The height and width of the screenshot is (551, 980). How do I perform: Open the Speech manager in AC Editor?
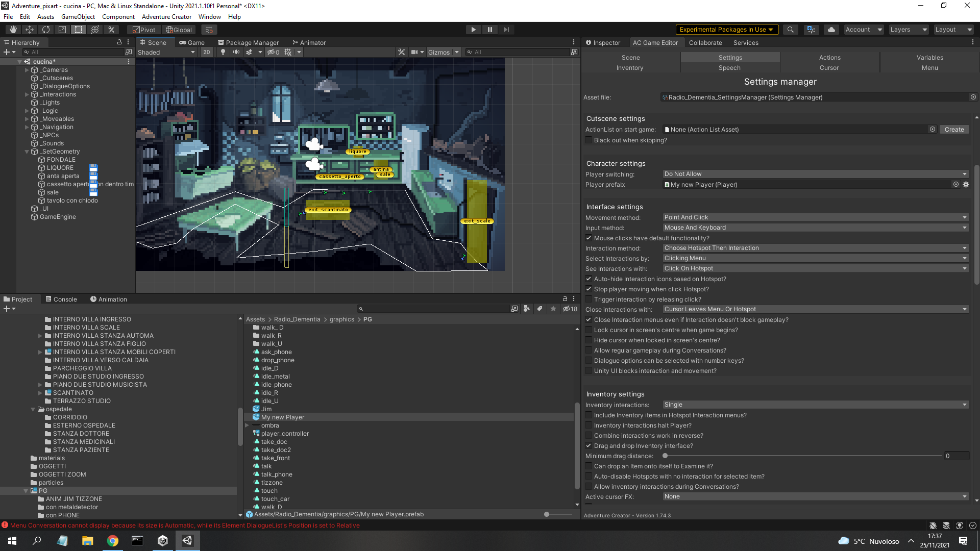[729, 68]
